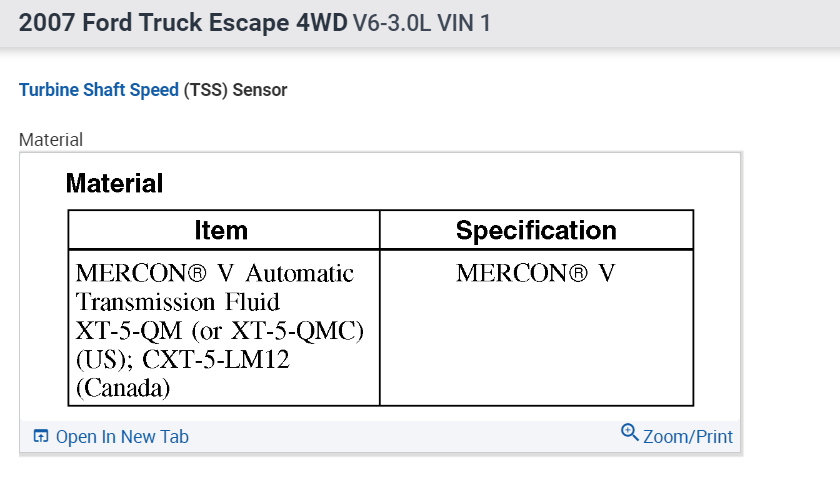Click the XT-5-QM (or XT-5-QMC) part number

219,331
